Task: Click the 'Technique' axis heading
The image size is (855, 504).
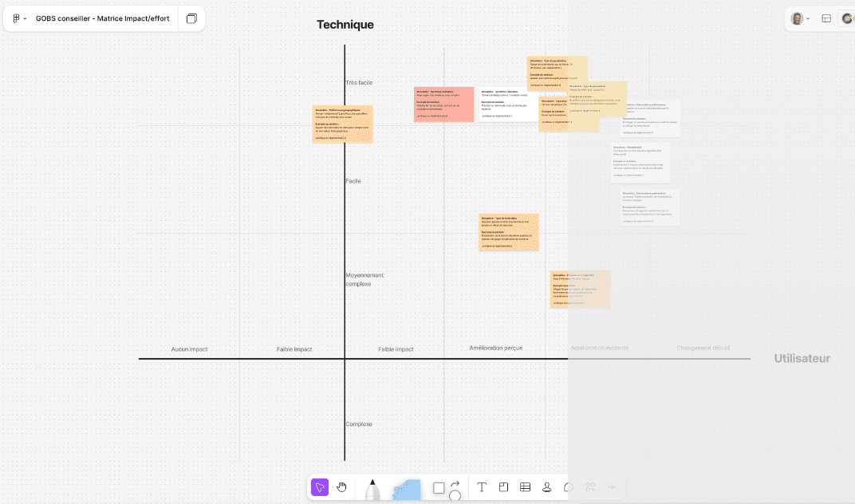Action: 345,25
